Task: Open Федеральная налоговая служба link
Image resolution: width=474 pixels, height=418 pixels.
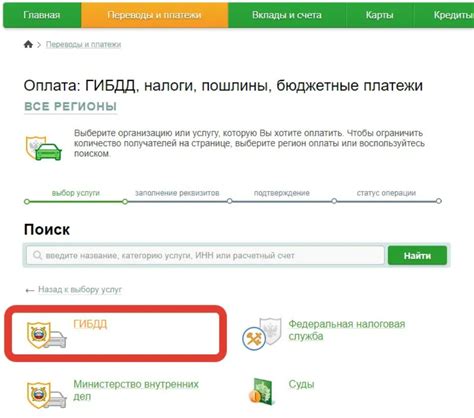Action: tap(347, 330)
